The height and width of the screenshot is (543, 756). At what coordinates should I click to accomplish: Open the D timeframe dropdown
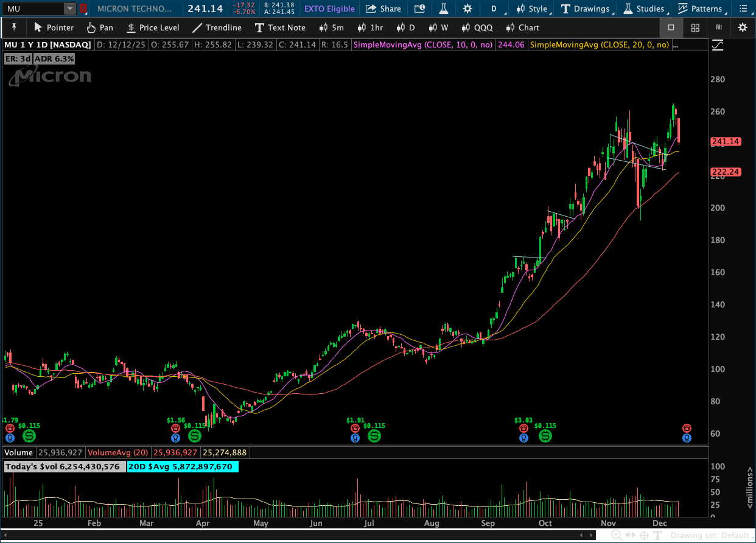click(x=494, y=9)
